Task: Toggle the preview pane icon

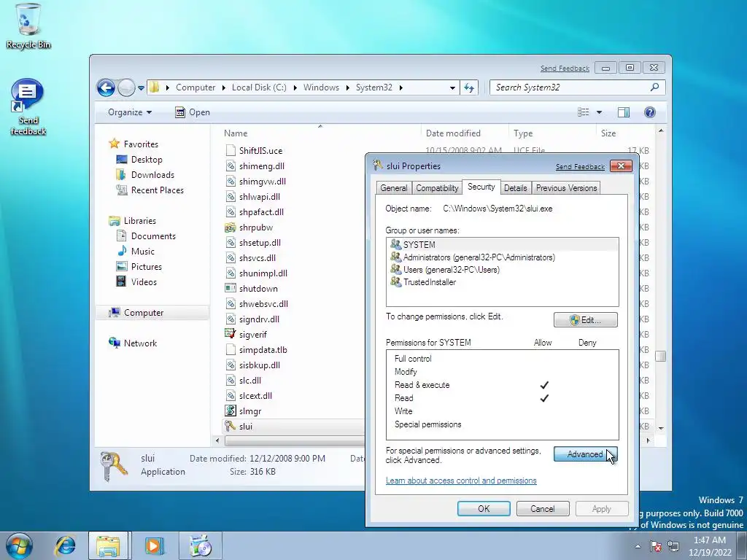Action: coord(623,112)
